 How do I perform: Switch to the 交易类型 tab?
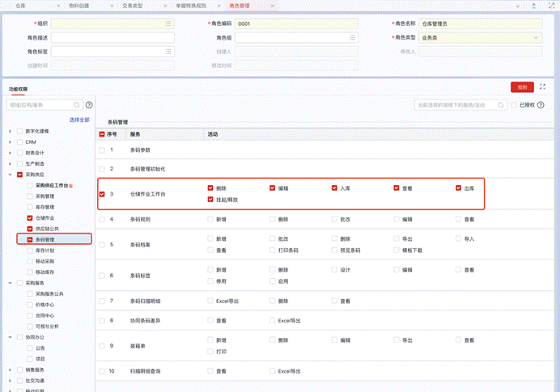point(132,5)
